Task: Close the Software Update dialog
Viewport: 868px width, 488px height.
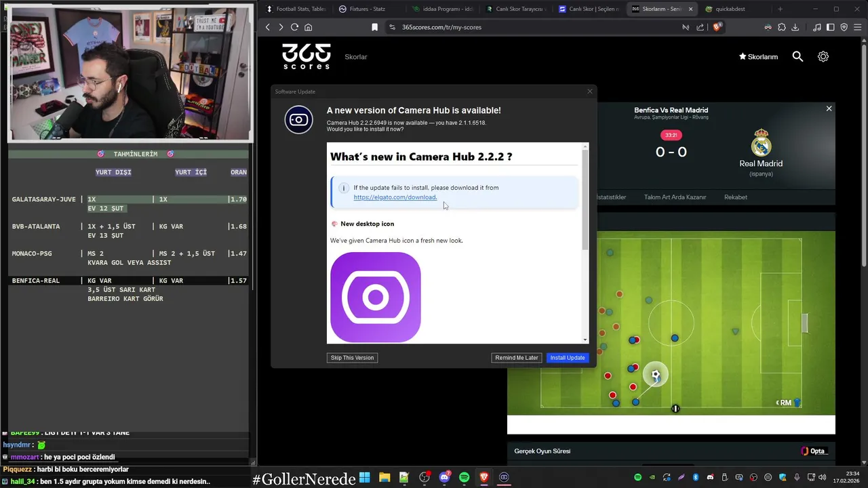Action: tap(590, 91)
